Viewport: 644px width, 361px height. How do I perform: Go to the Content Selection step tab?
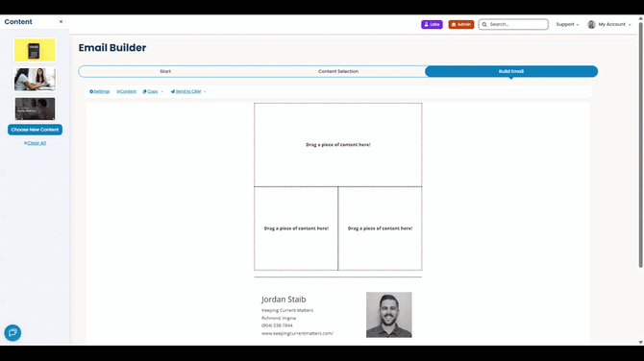pyautogui.click(x=338, y=71)
